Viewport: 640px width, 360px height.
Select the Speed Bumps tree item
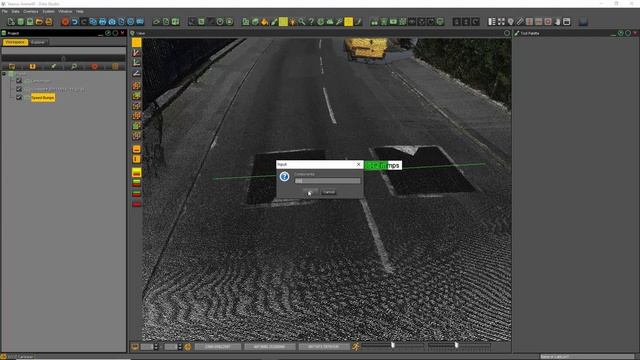pyautogui.click(x=43, y=98)
